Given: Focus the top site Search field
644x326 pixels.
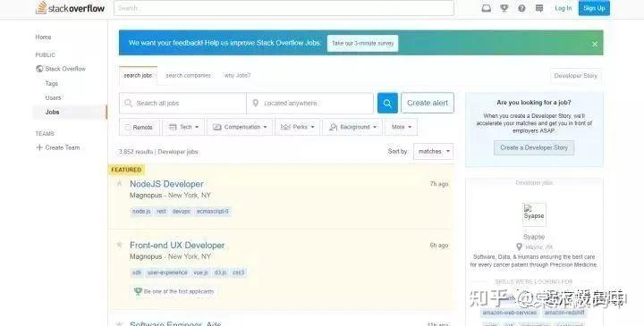Looking at the screenshot, I should click(284, 8).
